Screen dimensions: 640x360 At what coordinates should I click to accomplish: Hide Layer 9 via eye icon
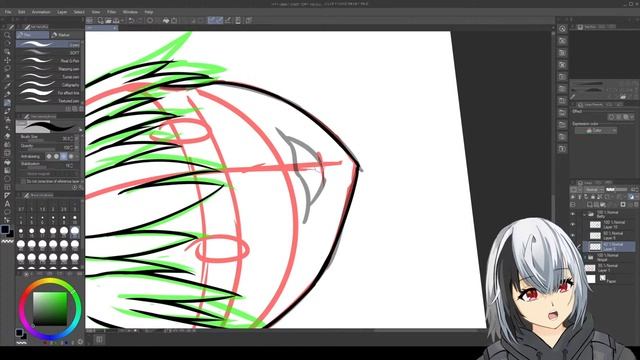[x=573, y=236]
